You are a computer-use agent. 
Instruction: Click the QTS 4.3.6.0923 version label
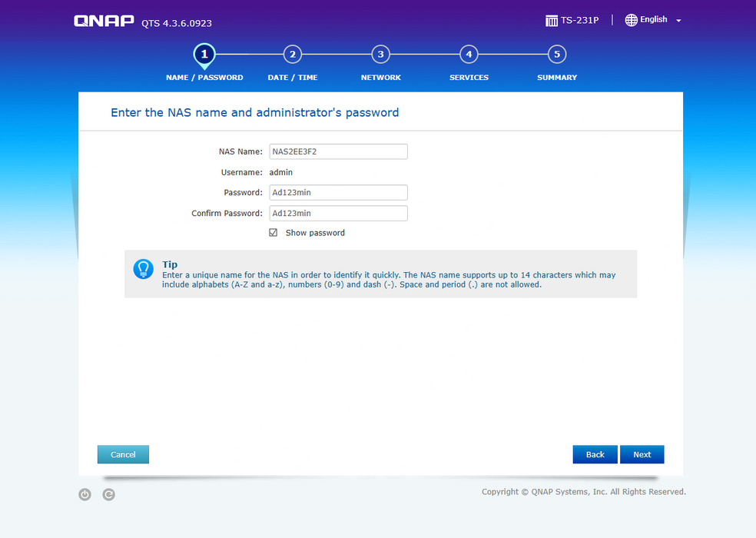click(176, 23)
